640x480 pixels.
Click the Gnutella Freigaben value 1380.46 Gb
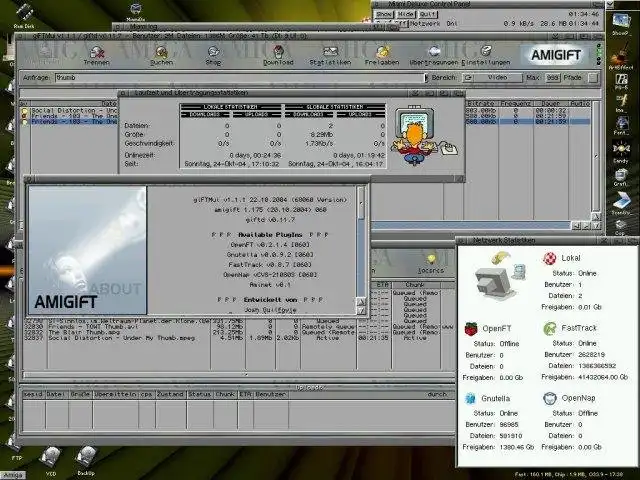coord(516,447)
